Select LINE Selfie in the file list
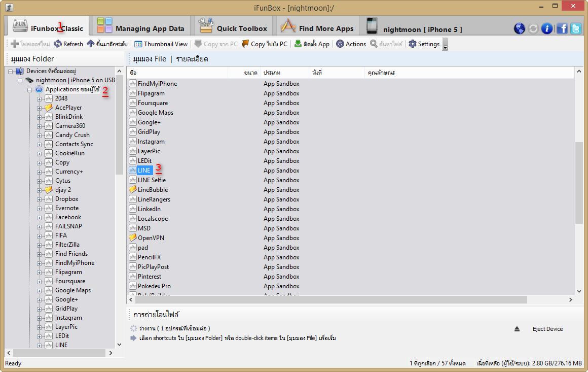 (152, 180)
